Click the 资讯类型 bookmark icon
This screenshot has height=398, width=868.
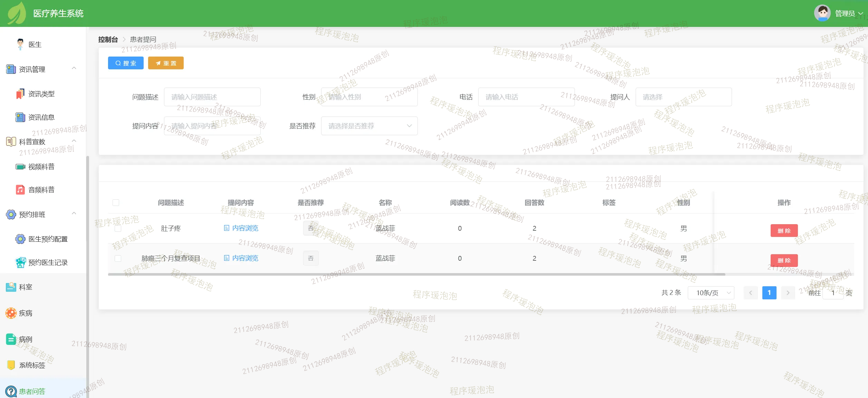20,94
